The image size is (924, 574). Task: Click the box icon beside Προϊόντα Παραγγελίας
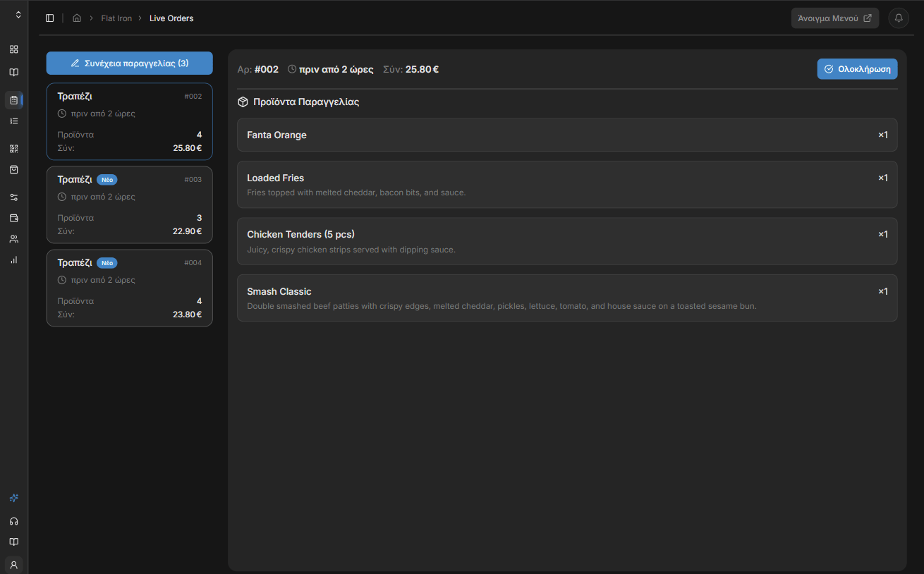pos(243,102)
